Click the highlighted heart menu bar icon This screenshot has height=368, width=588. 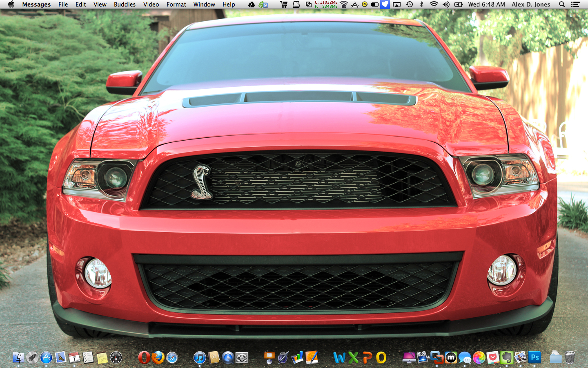(385, 4)
